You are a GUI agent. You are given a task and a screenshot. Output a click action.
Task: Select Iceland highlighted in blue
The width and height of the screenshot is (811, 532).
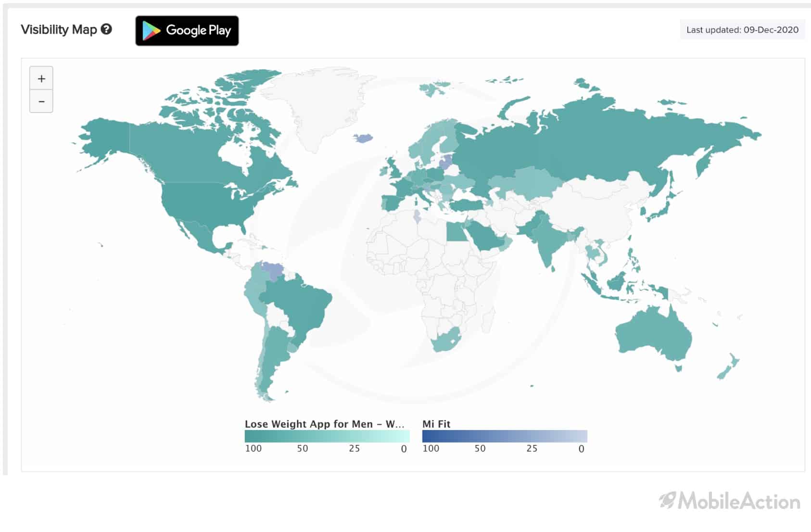click(363, 139)
